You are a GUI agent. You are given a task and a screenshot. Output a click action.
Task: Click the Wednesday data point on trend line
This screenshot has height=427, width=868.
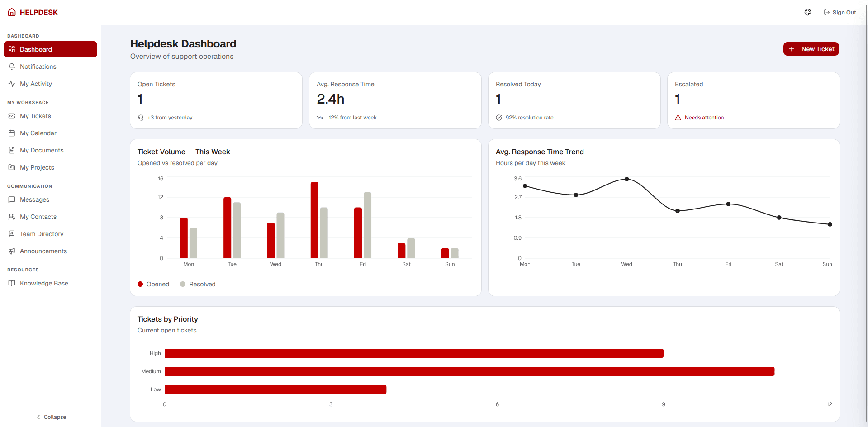point(626,179)
